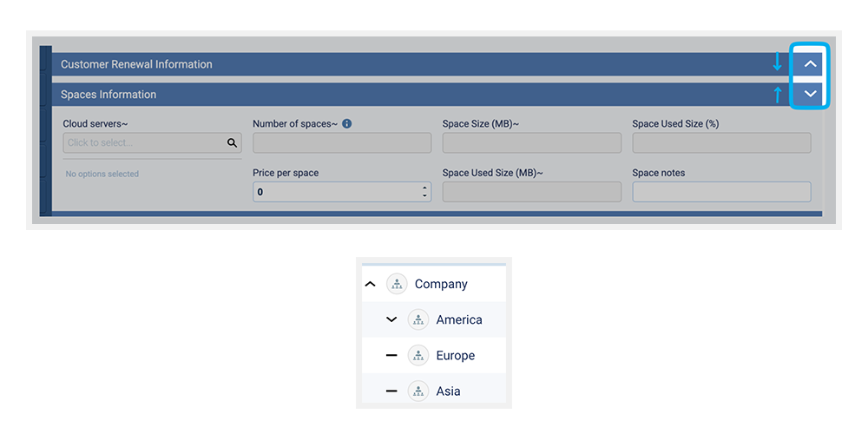Decrease Price per space with down stepper
This screenshot has width=868, height=434.
[x=424, y=195]
